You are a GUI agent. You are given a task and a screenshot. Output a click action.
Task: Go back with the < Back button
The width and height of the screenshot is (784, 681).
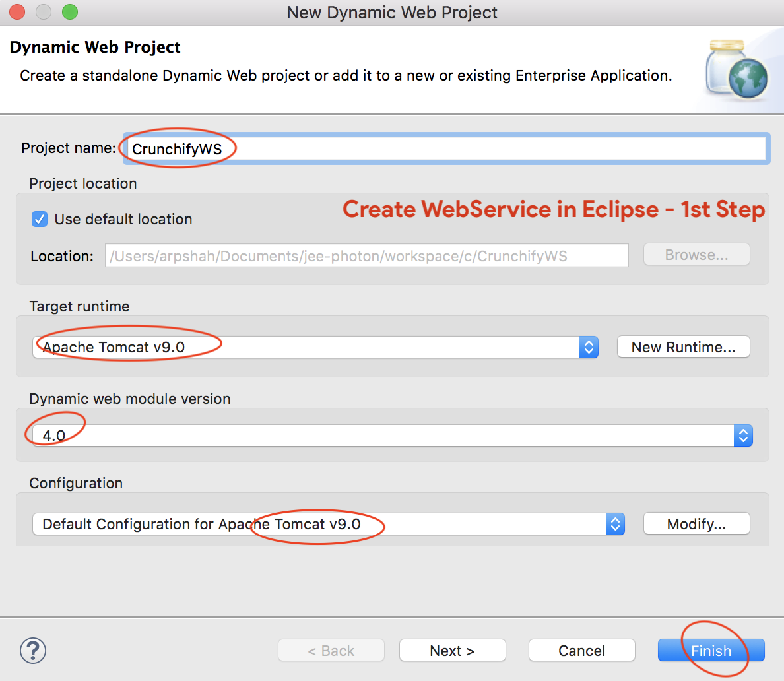tap(331, 651)
